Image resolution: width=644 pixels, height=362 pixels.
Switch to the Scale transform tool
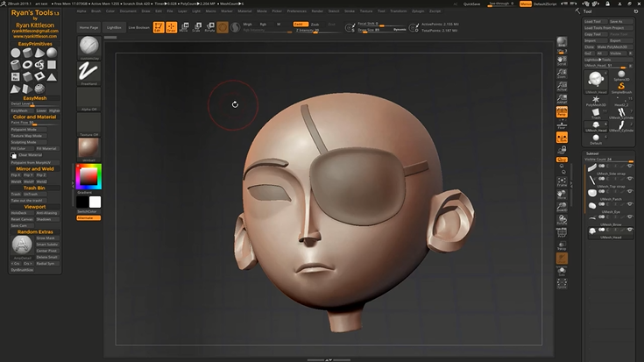(x=197, y=27)
